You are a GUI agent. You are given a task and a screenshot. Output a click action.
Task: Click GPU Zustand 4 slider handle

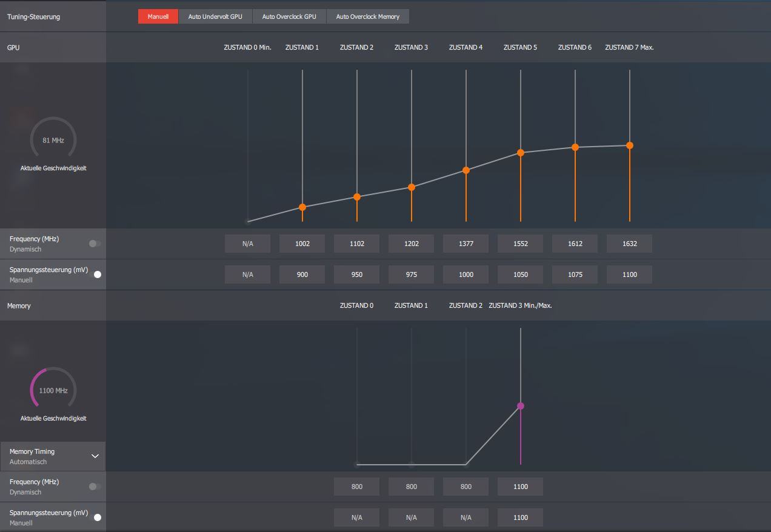tap(466, 170)
